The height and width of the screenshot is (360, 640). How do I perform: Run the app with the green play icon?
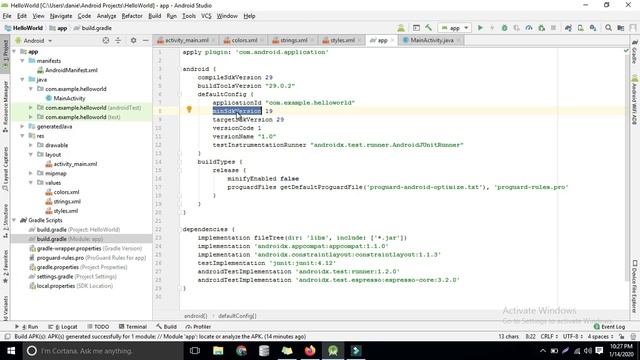pos(480,28)
